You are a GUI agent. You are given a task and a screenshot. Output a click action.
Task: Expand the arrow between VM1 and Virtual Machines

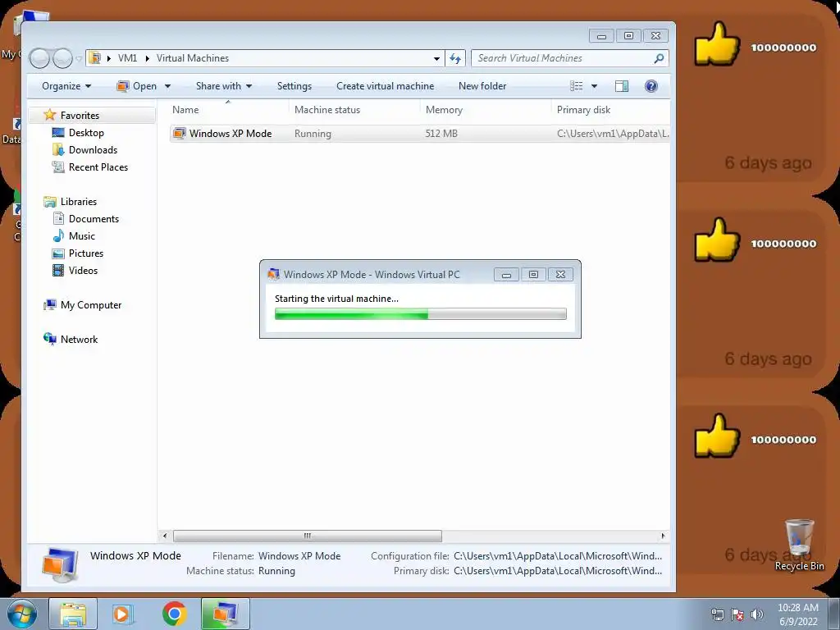[x=147, y=58]
